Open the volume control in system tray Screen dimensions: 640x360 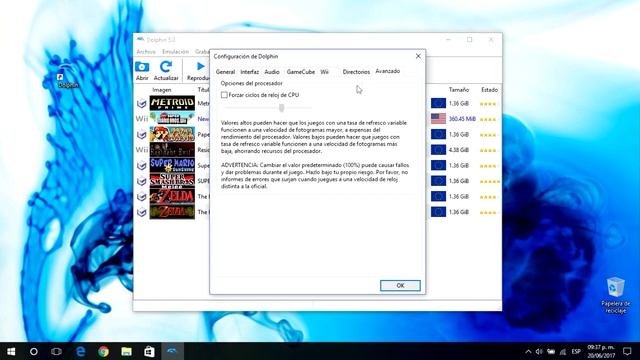click(x=539, y=351)
